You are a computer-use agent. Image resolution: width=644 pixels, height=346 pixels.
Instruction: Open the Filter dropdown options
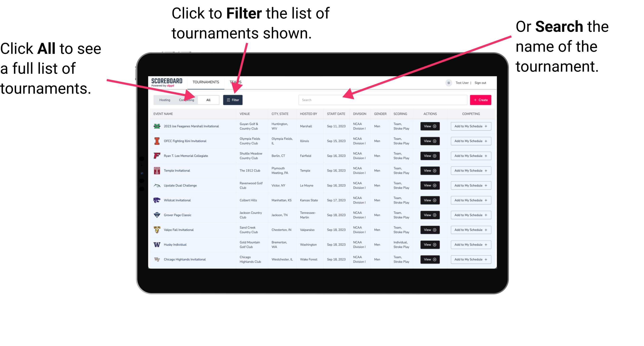[233, 99]
